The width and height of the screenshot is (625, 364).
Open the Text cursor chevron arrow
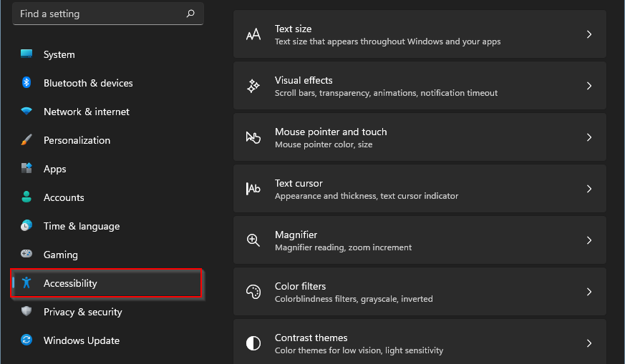[x=589, y=189]
